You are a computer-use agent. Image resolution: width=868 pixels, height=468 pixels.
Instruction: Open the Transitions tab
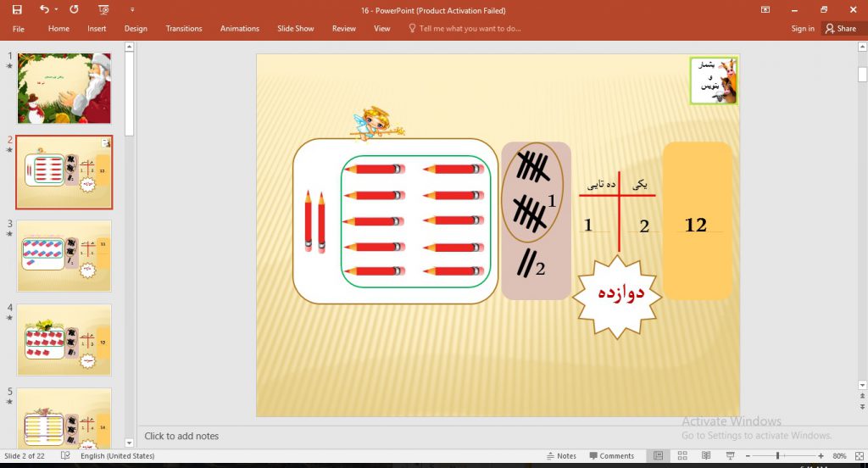[184, 28]
